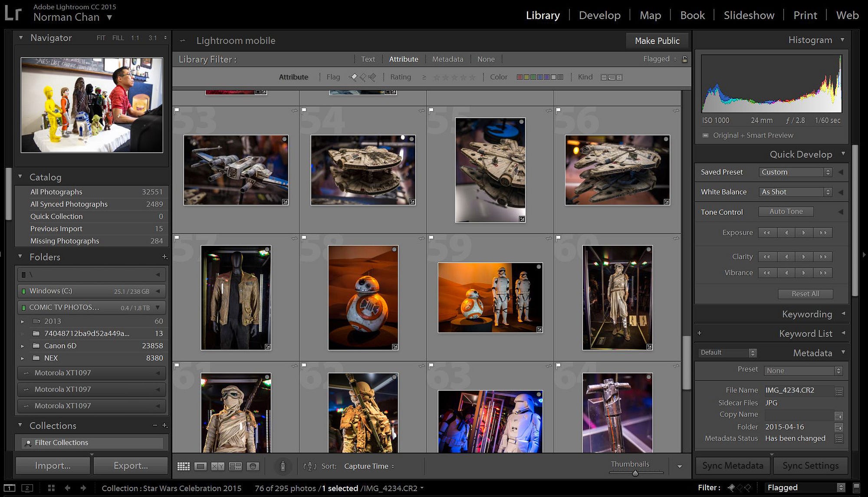Select the Metadata library filter tab
This screenshot has height=497, width=868.
pos(447,59)
